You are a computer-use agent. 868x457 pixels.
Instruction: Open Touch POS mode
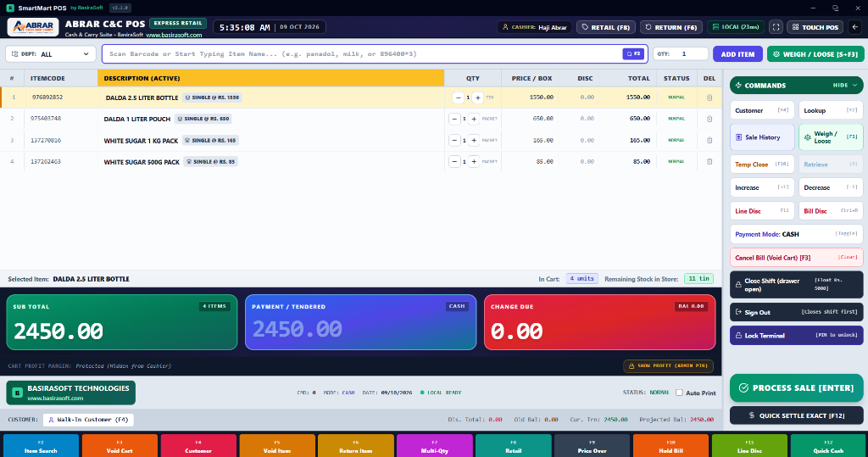coord(815,27)
